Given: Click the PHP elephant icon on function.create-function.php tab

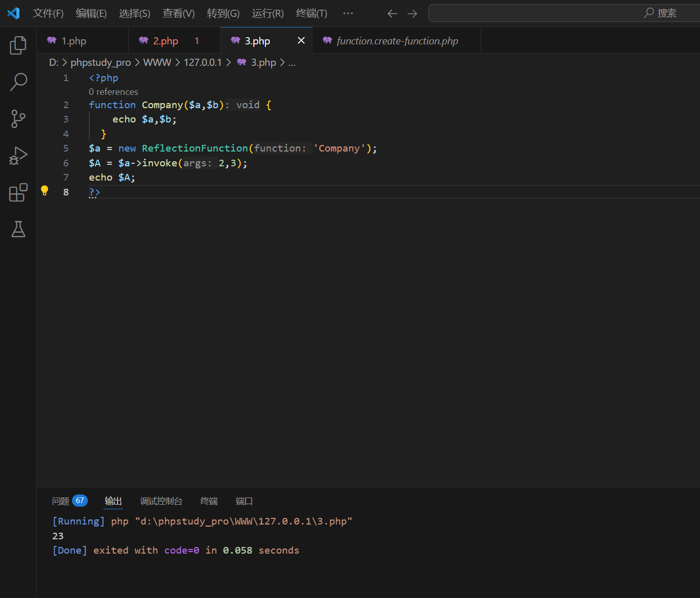Looking at the screenshot, I should click(327, 40).
